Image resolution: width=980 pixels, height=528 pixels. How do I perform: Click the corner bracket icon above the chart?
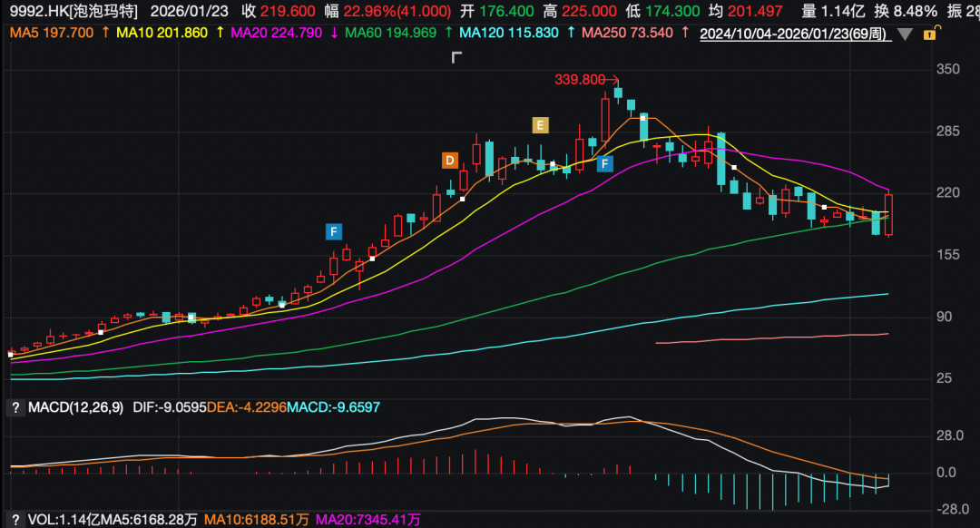point(457,58)
